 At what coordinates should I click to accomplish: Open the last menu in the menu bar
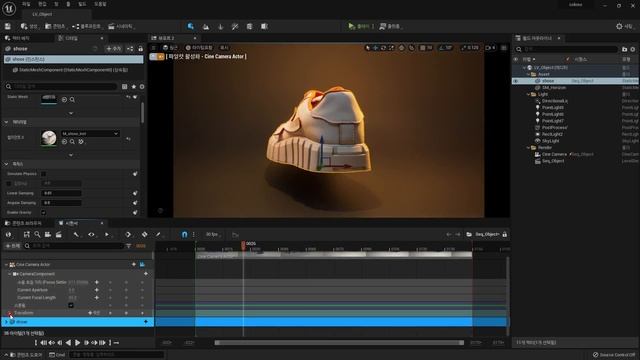[100, 4]
